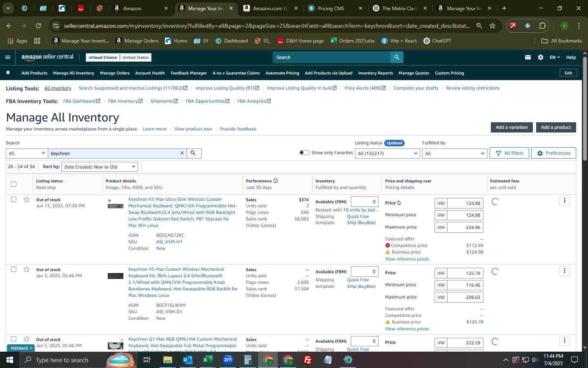Click the Performance info icon
The height and width of the screenshot is (368, 588).
coord(276,181)
